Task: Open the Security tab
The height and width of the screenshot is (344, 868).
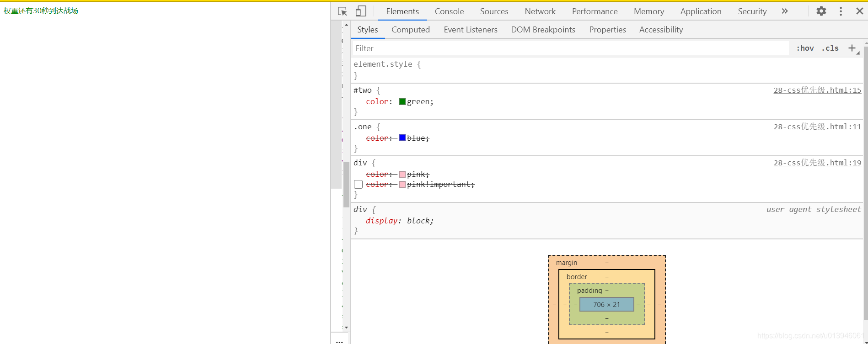Action: point(752,11)
